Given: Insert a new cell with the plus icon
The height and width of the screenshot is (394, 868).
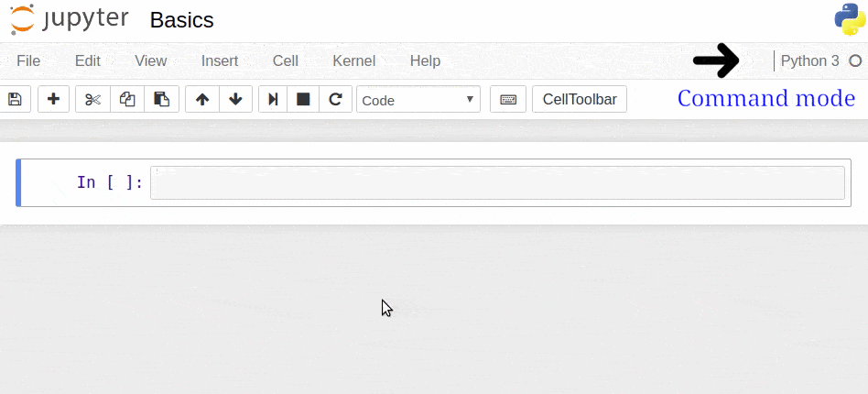Looking at the screenshot, I should click(53, 99).
